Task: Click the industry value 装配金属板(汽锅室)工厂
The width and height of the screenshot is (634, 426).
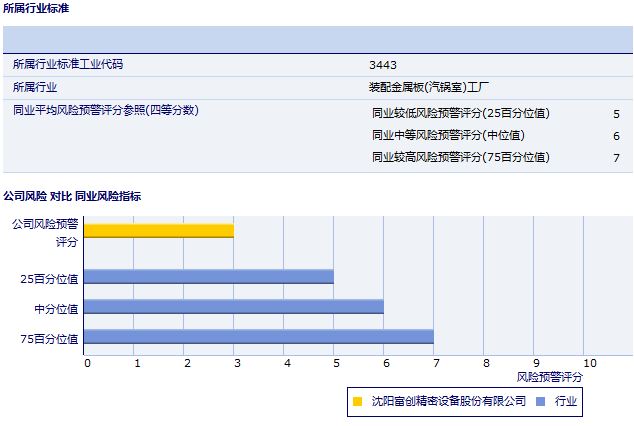Action: point(429,87)
